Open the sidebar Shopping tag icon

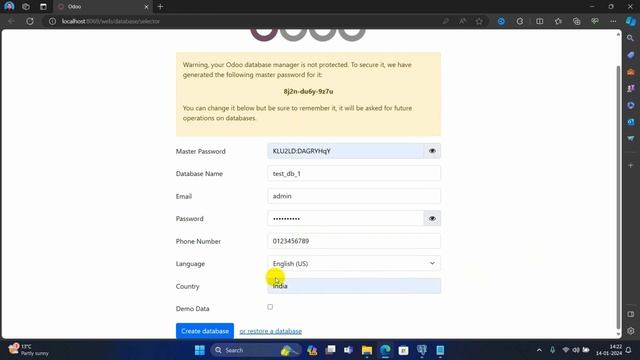click(631, 55)
